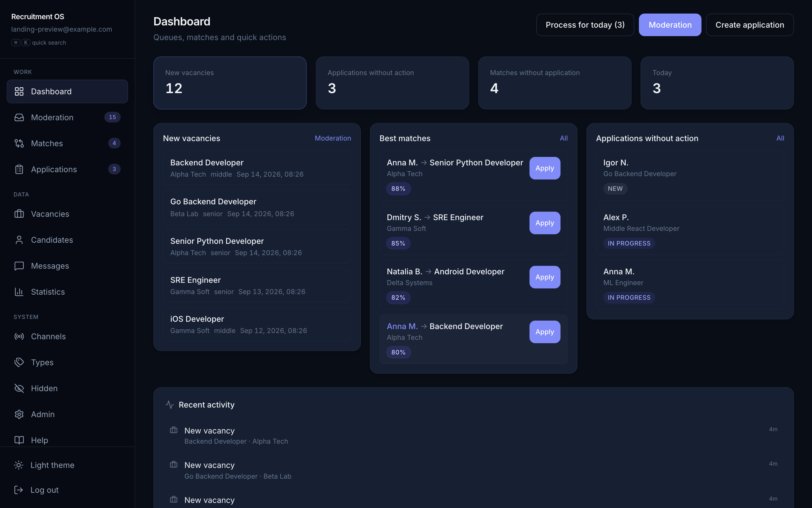The height and width of the screenshot is (508, 812).
Task: Click the Admin gear icon
Action: tap(19, 414)
